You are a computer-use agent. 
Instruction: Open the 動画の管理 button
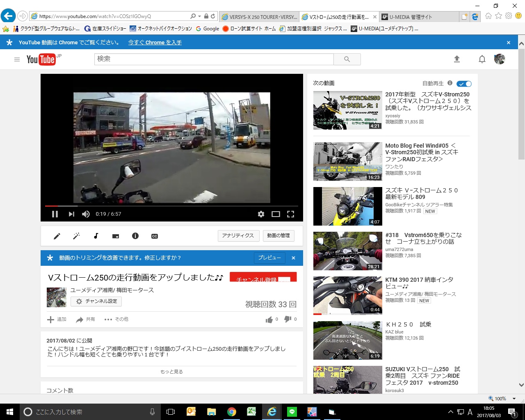coord(278,235)
